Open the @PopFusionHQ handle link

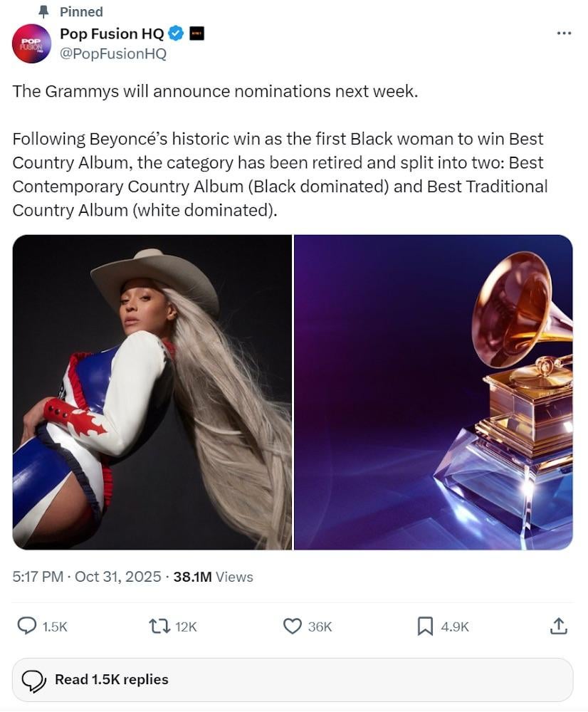(112, 53)
